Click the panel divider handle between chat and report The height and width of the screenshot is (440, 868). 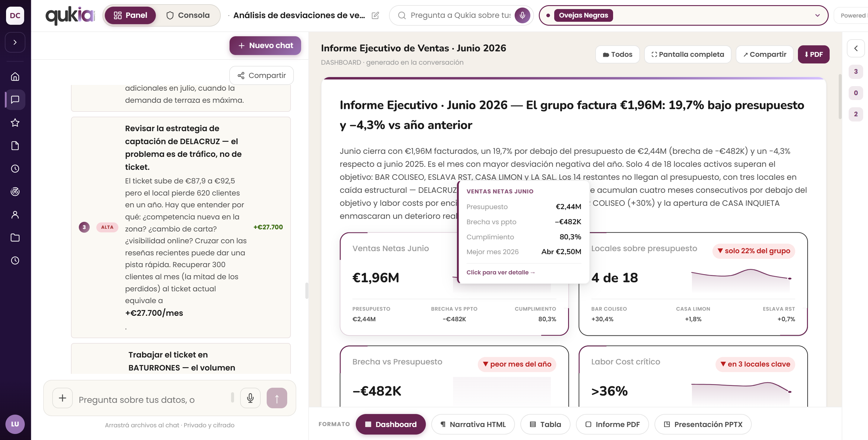click(306, 291)
